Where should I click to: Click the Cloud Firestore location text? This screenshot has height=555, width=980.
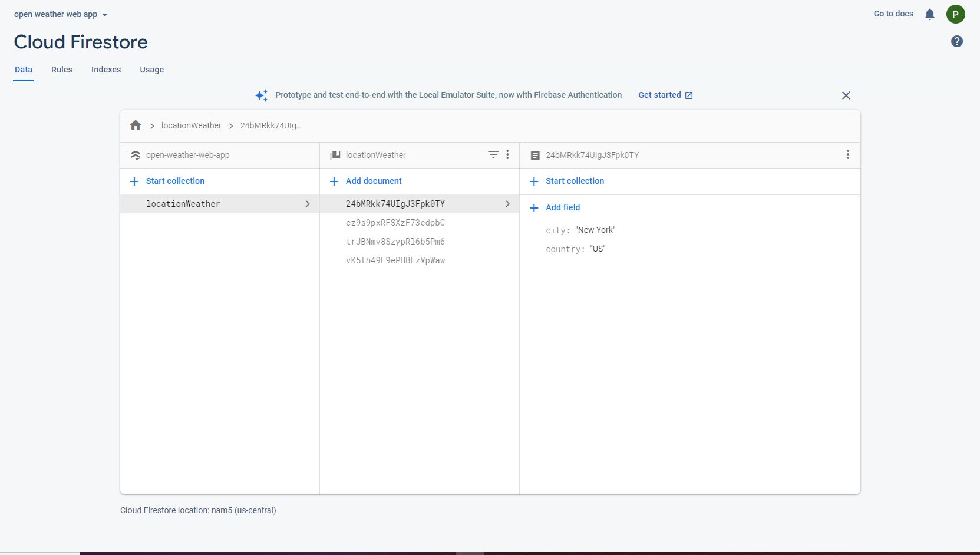(x=198, y=510)
